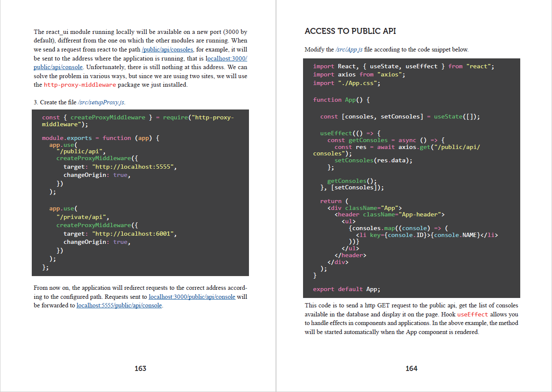Follow the localhost:5555/public/api/console link

coord(119,306)
